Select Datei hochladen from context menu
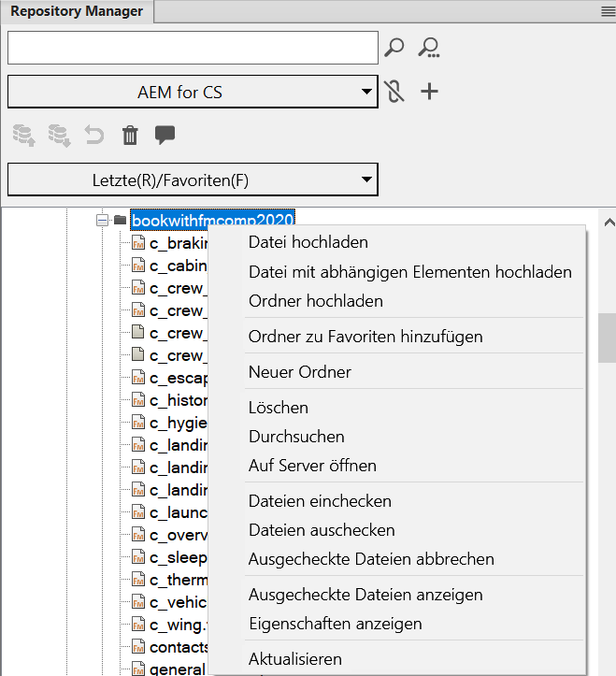Image resolution: width=616 pixels, height=676 pixels. point(308,242)
